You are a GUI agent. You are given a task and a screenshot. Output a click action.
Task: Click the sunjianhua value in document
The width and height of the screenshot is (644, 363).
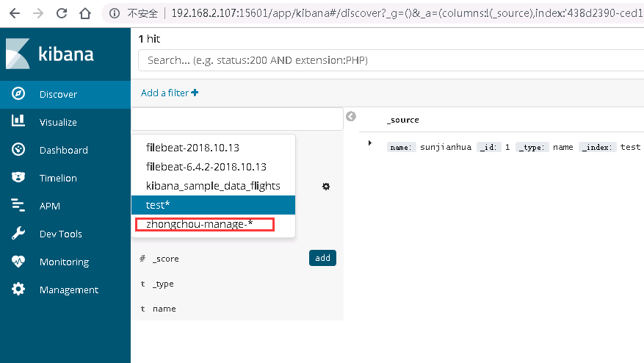click(446, 147)
